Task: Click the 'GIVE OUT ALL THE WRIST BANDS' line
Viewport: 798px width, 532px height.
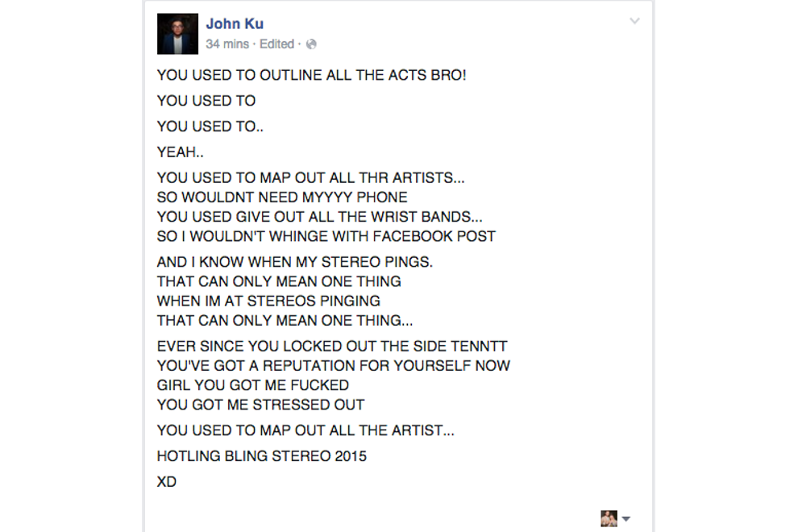Action: 319,217
